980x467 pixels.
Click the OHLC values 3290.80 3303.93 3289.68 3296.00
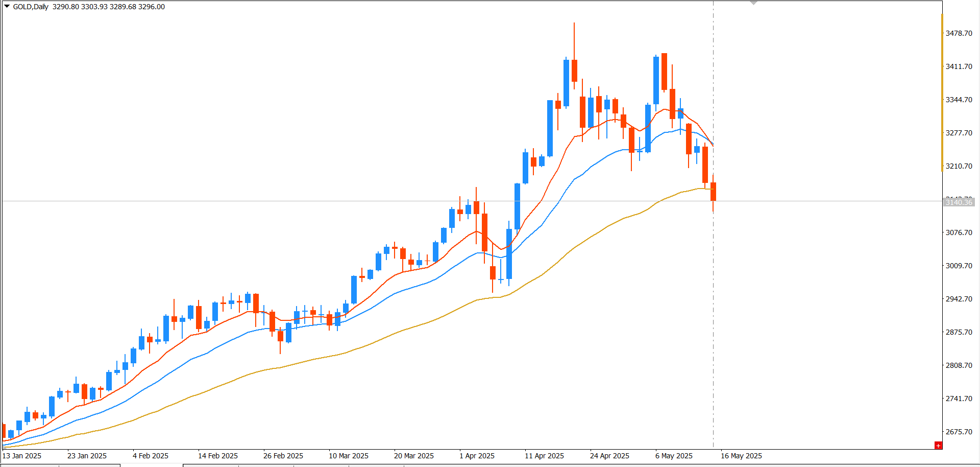coord(109,7)
